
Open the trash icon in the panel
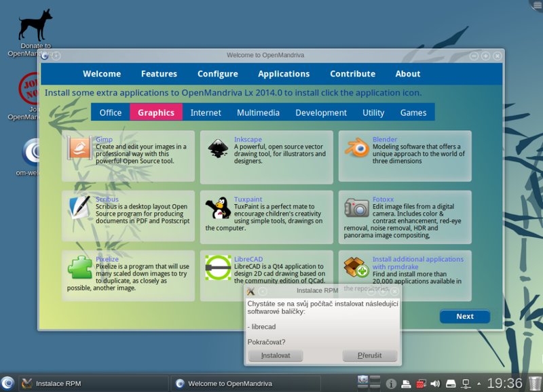[x=536, y=383]
